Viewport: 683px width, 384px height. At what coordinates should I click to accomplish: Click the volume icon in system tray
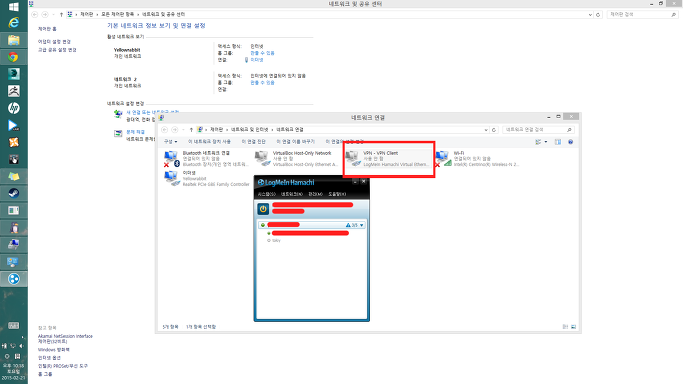click(21, 346)
